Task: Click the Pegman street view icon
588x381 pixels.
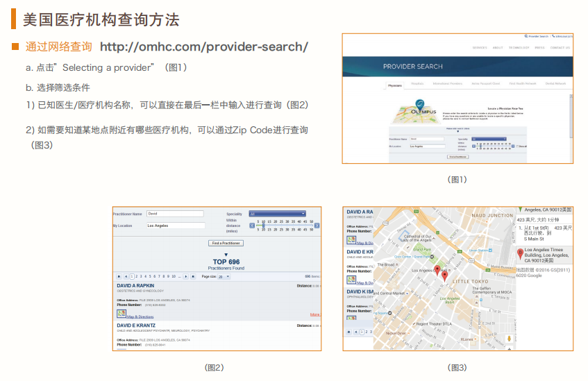Action: pos(510,337)
